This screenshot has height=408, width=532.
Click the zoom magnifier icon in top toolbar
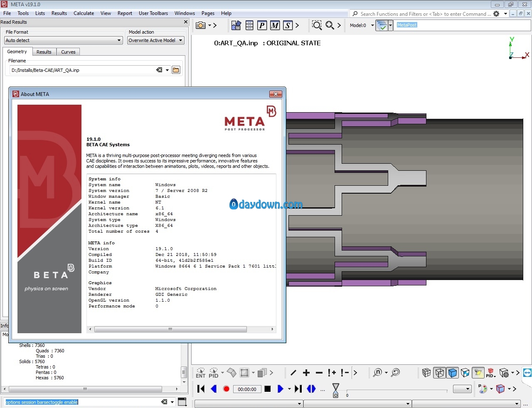(330, 25)
